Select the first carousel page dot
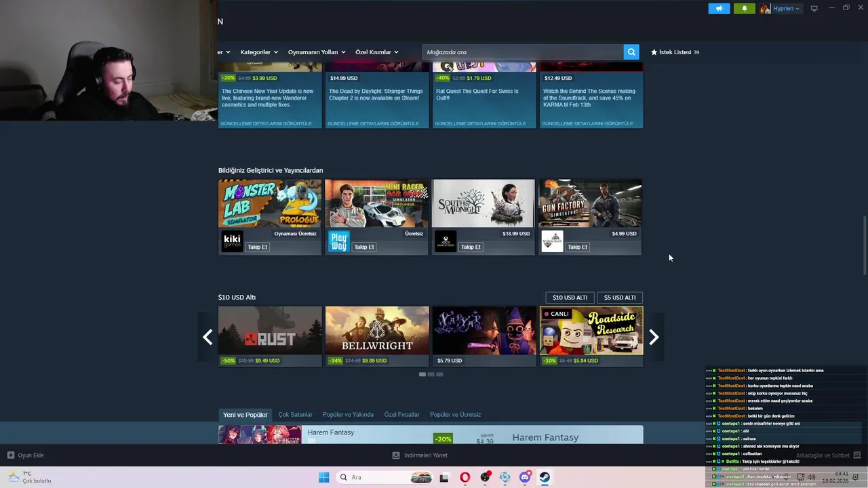The height and width of the screenshot is (488, 868). (422, 374)
